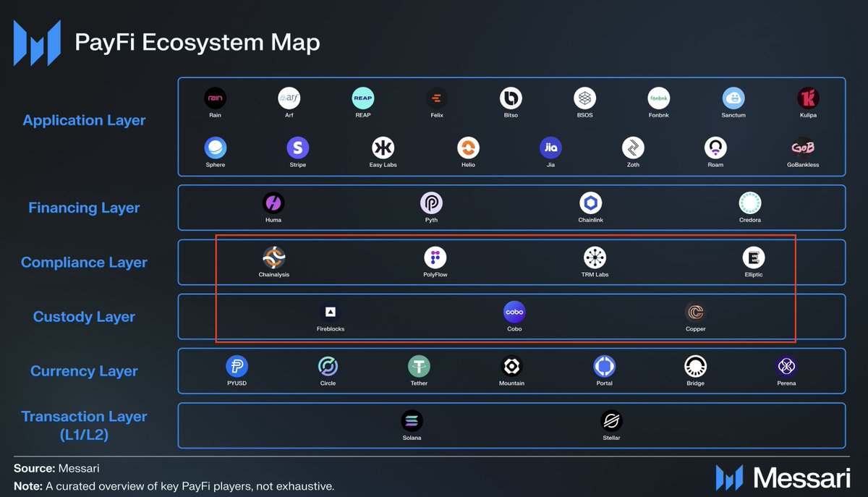Viewport: 868px width, 497px height.
Task: Click the TRM Labs icon
Action: pyautogui.click(x=595, y=258)
